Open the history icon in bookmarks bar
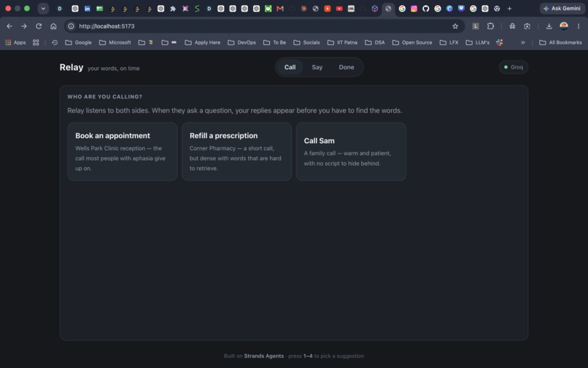Image resolution: width=588 pixels, height=368 pixels. (x=55, y=42)
